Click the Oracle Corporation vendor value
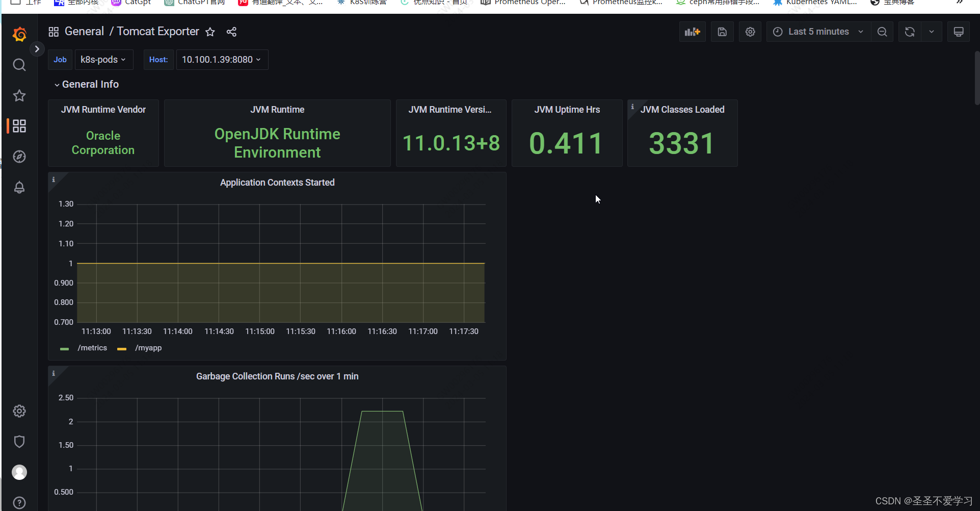980x511 pixels. [x=103, y=143]
